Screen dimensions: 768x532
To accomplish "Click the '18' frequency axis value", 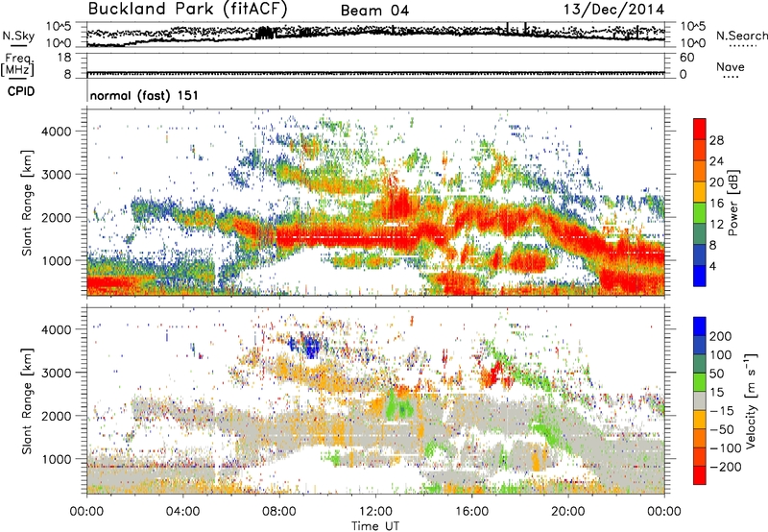I will point(64,58).
